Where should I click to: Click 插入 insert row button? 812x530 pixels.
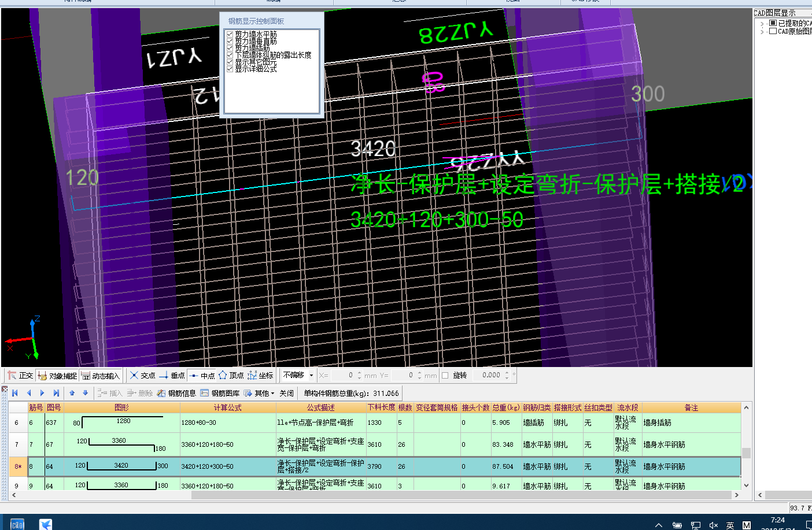(x=110, y=393)
